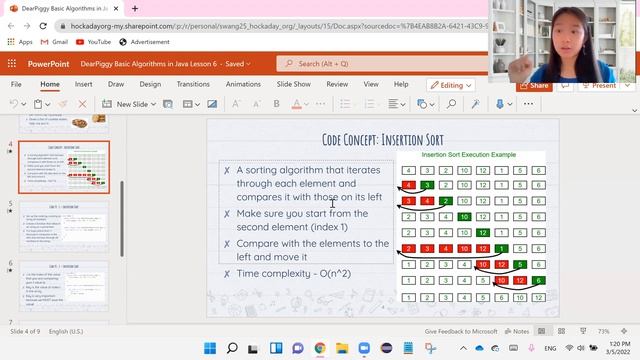
Task: Reload the Chrome page
Action: 43,26
